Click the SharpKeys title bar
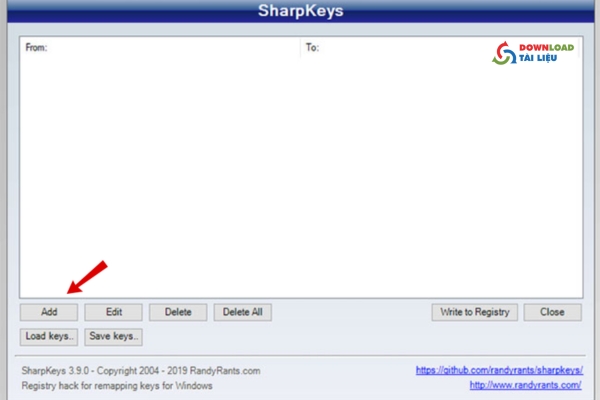The height and width of the screenshot is (400, 600). (300, 13)
